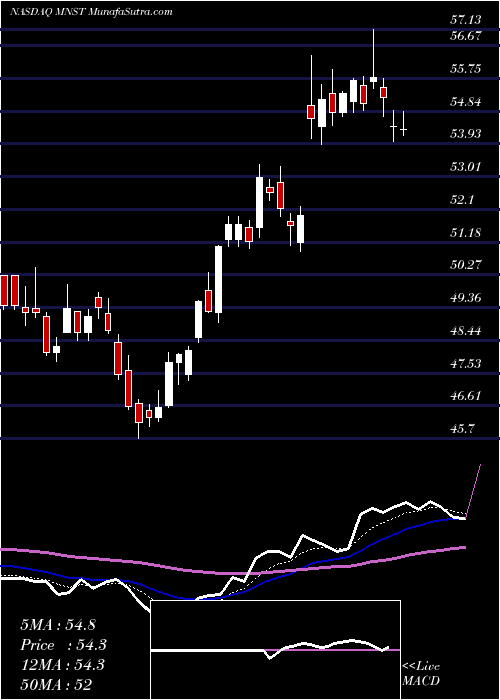Click the MACD inset chart panel
The image size is (500, 700).
click(275, 650)
